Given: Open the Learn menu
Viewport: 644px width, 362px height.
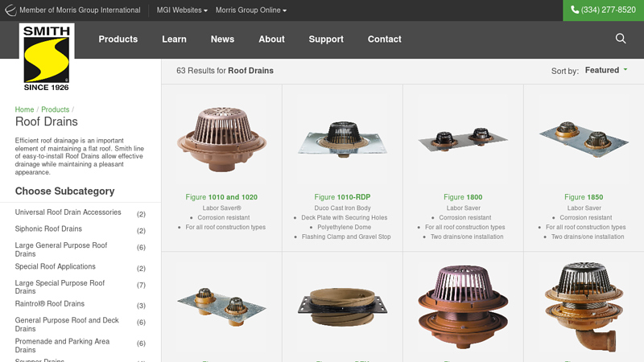Looking at the screenshot, I should tap(174, 39).
